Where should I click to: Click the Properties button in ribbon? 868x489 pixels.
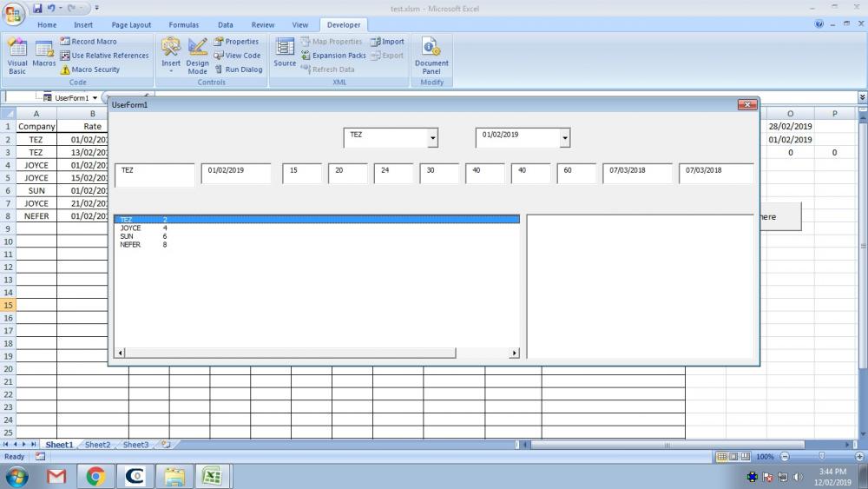[x=236, y=42]
